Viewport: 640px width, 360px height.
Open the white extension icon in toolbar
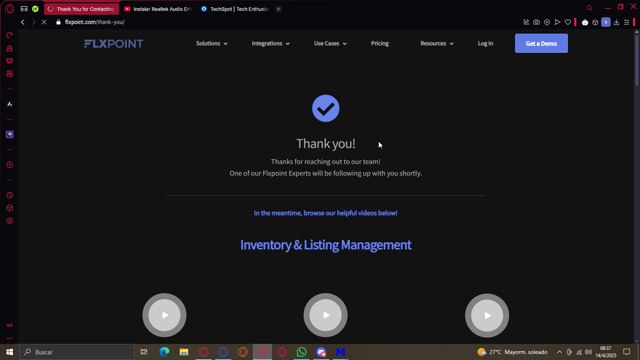pos(585,22)
